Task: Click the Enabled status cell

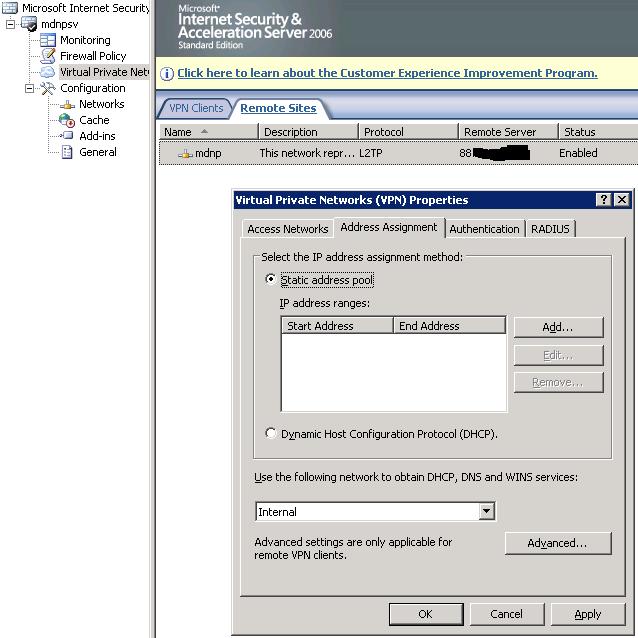Action: click(x=578, y=153)
